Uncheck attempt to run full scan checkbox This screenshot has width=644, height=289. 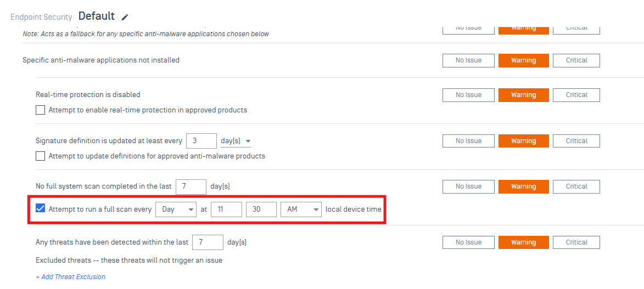pos(41,209)
